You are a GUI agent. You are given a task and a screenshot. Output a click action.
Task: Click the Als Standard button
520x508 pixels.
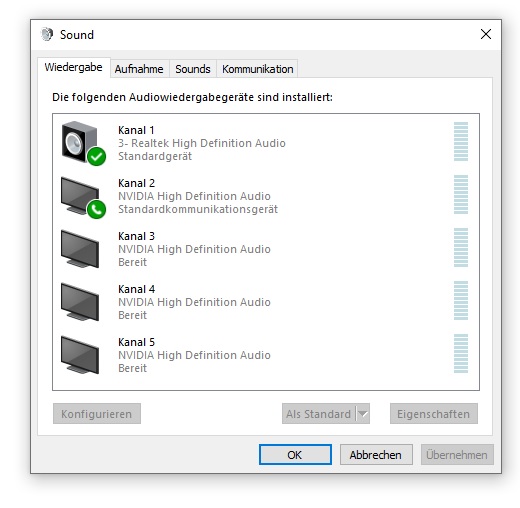coord(319,414)
